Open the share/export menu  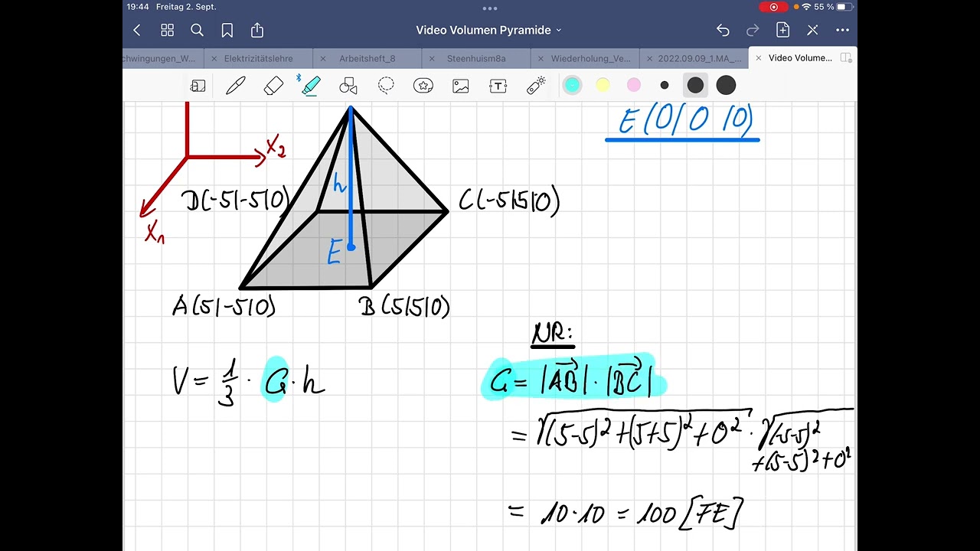(257, 30)
